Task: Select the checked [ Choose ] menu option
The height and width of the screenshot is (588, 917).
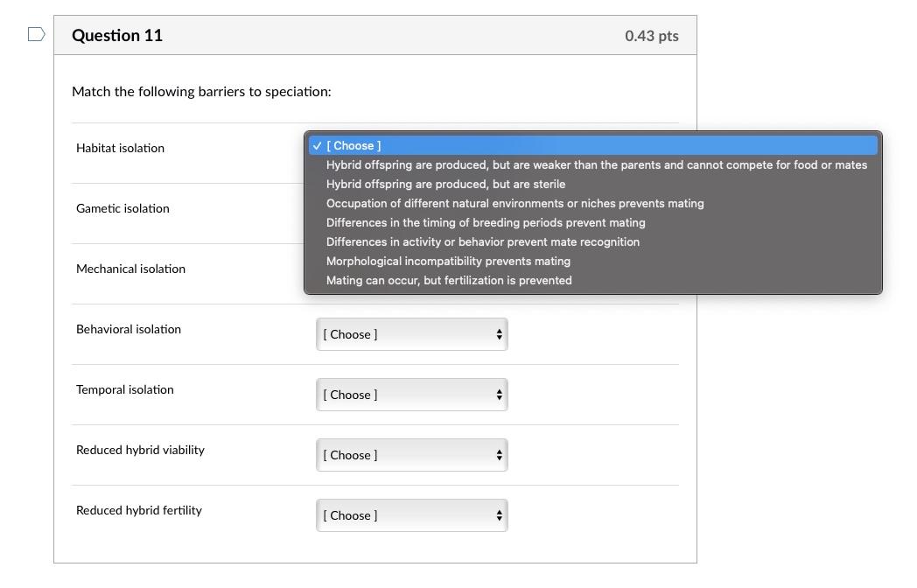Action: [x=593, y=145]
